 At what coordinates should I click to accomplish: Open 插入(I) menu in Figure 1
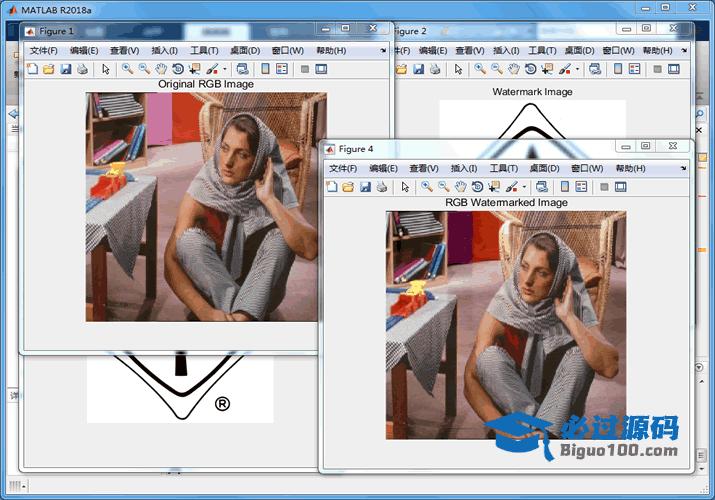[x=164, y=51]
